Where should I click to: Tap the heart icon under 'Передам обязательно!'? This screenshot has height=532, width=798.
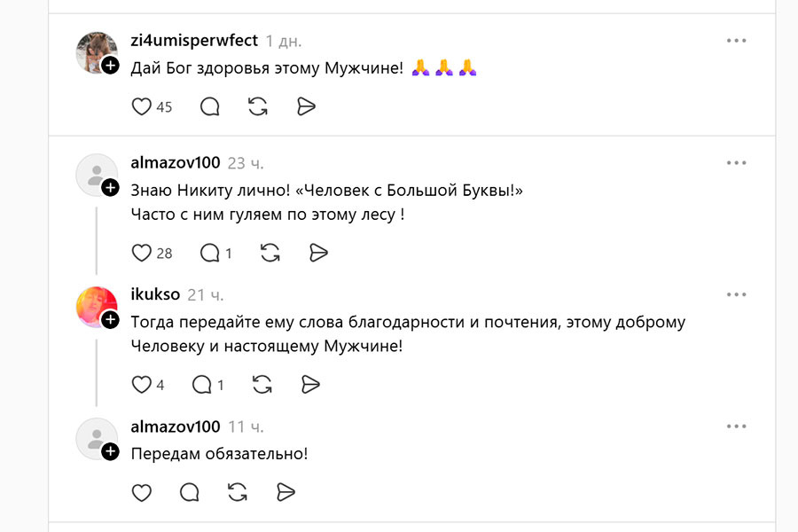point(141,492)
